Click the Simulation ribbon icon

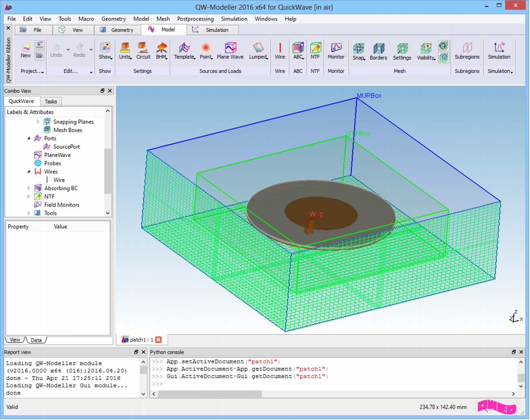tap(499, 48)
